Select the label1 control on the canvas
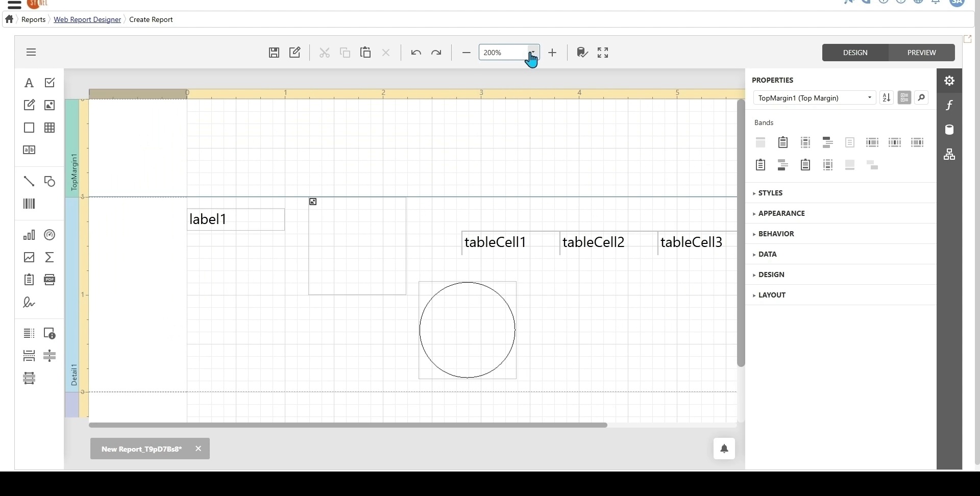This screenshot has height=496, width=980. (236, 219)
